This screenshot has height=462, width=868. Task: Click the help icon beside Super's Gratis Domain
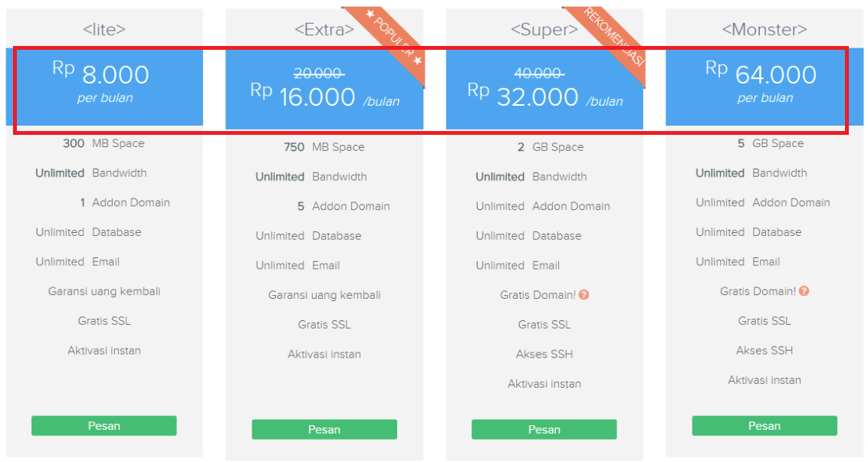tap(584, 295)
